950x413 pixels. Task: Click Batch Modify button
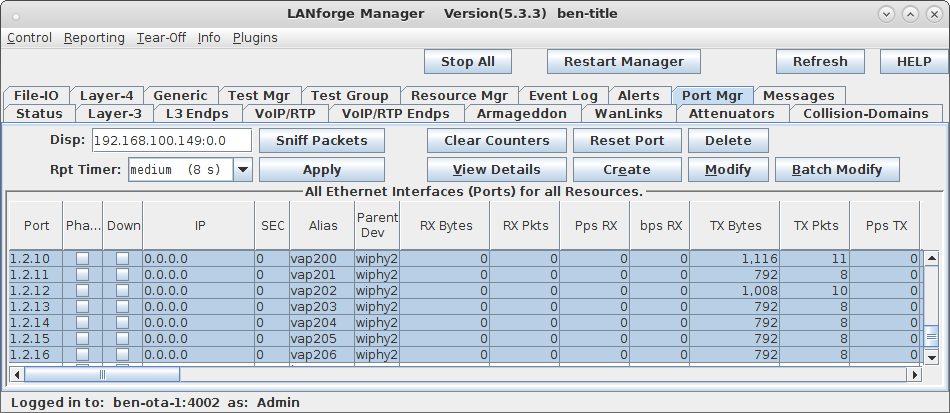point(837,170)
